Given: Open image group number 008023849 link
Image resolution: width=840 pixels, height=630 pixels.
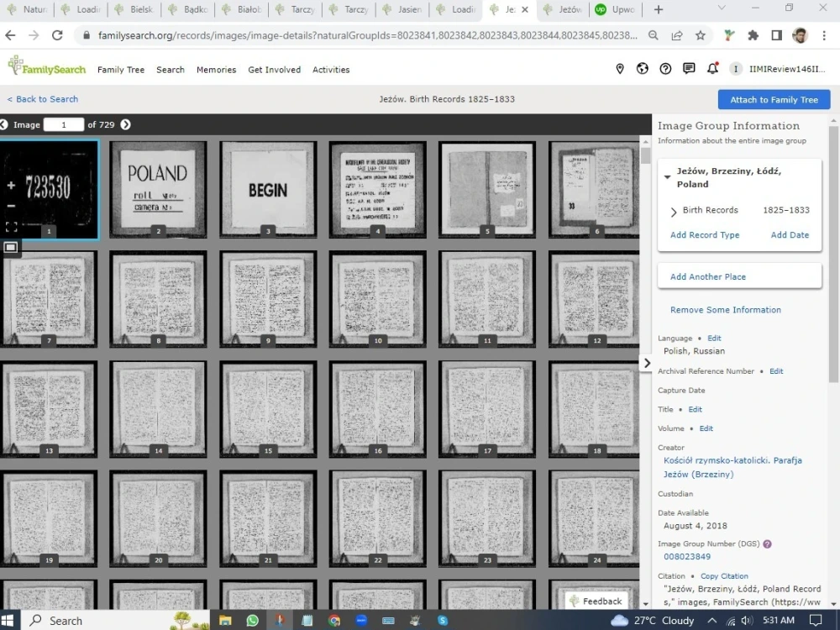Looking at the screenshot, I should [x=687, y=557].
